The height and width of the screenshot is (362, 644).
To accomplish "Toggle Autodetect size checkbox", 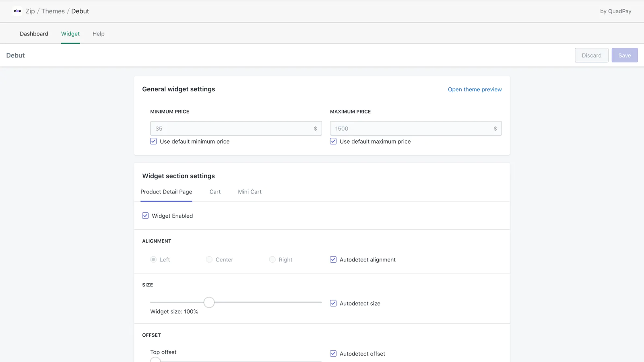I will 333,303.
